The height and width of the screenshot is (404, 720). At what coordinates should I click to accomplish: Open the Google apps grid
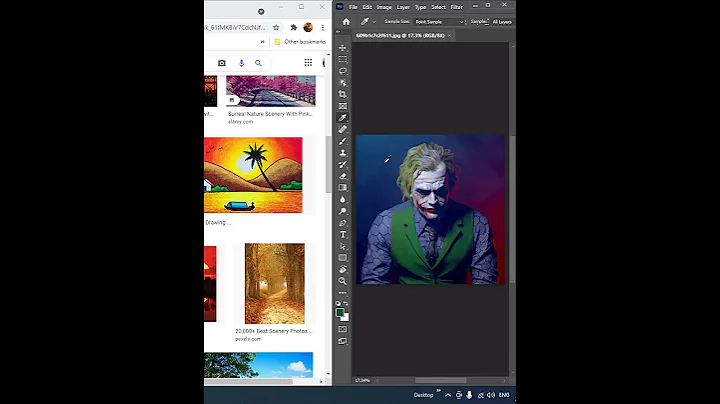pyautogui.click(x=308, y=62)
